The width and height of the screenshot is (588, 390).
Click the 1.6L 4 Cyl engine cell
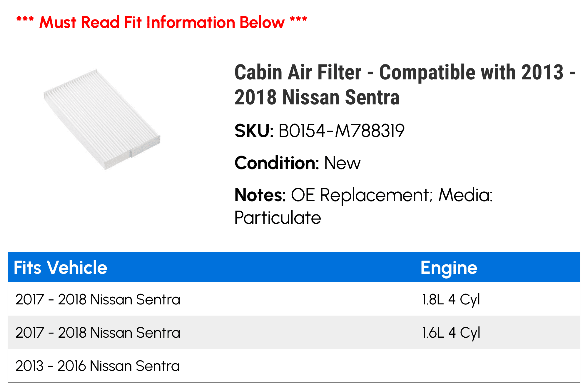tap(451, 333)
